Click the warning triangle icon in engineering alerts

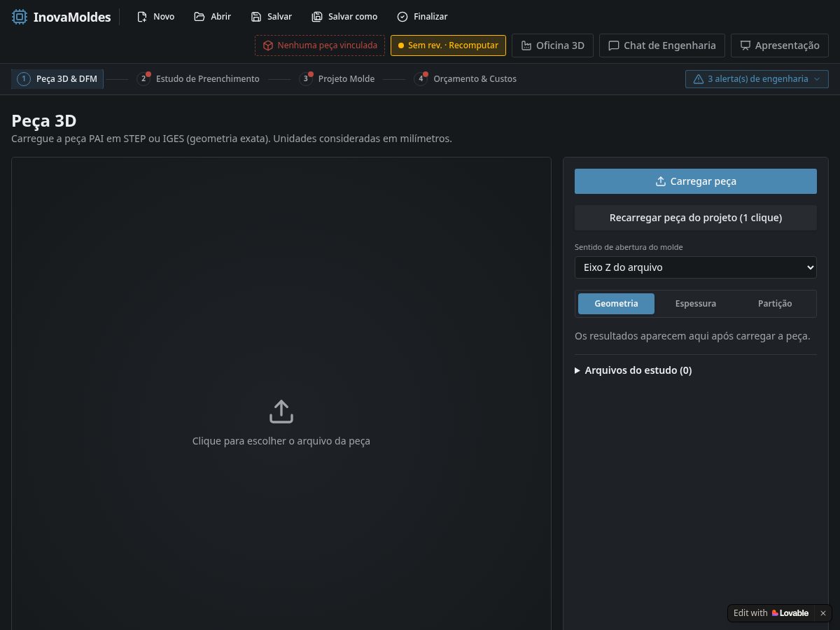698,79
